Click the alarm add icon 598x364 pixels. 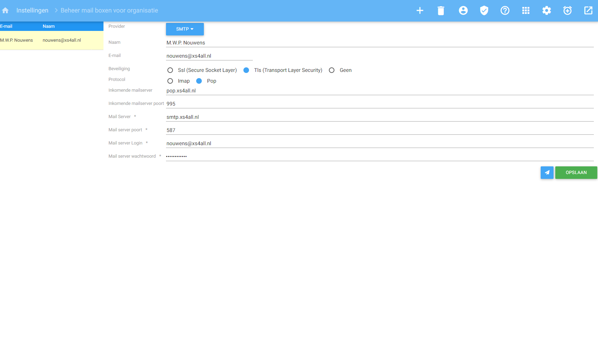[567, 10]
